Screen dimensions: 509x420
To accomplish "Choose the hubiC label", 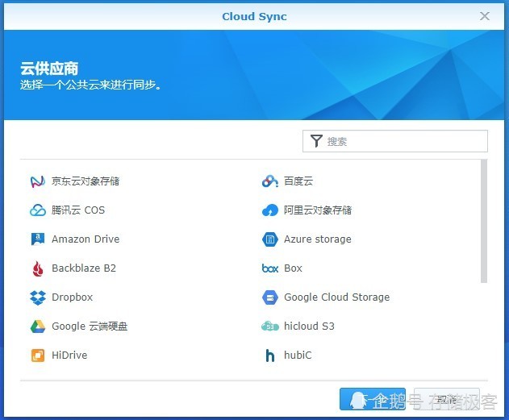I will tap(298, 356).
